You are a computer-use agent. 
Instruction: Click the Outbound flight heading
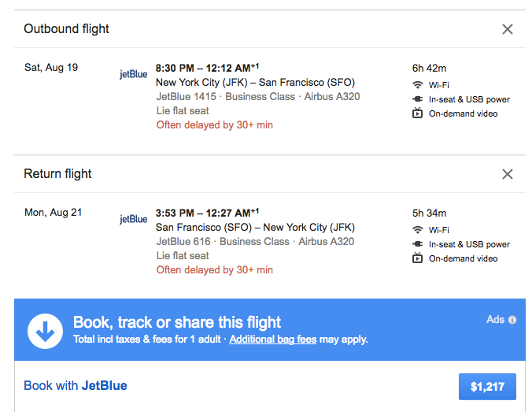coord(67,29)
